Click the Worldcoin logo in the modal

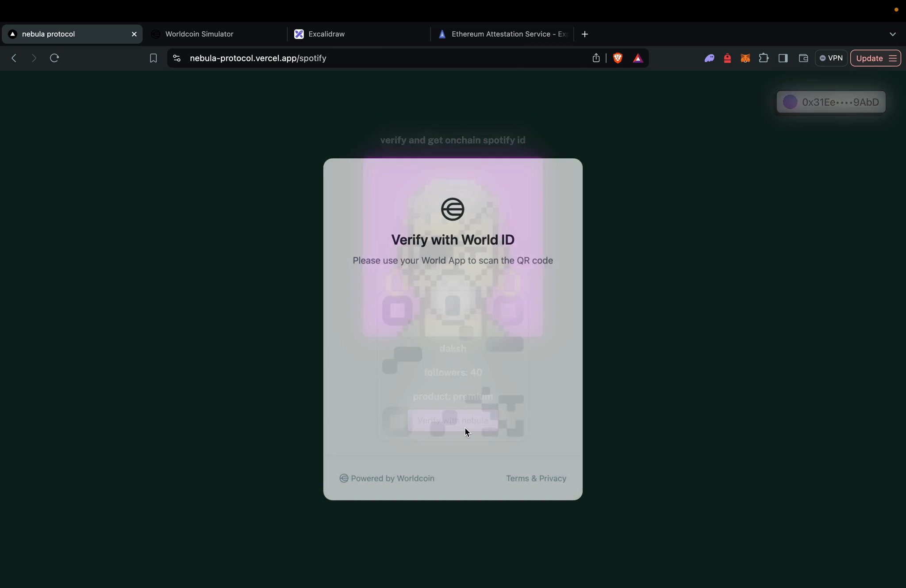click(x=453, y=209)
